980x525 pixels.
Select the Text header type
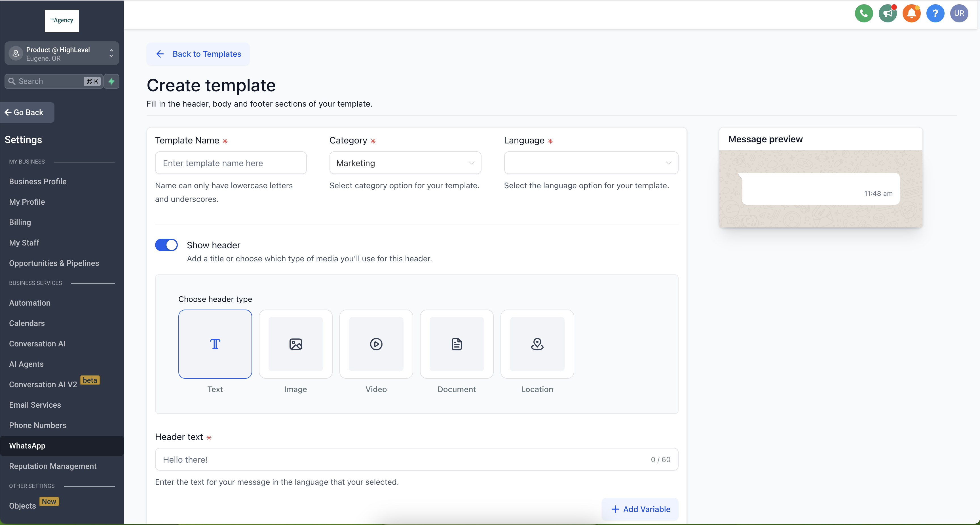(x=215, y=344)
